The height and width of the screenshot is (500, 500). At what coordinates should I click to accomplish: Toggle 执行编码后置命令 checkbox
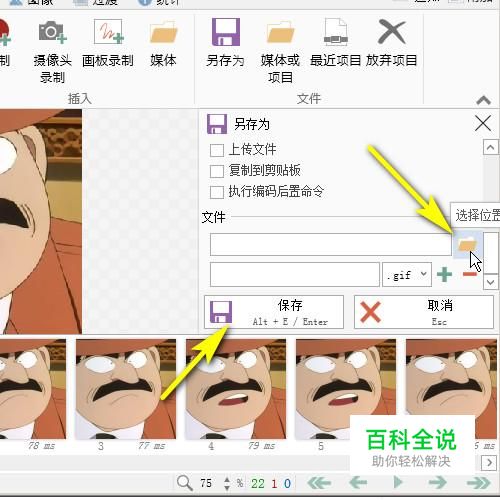click(x=217, y=192)
